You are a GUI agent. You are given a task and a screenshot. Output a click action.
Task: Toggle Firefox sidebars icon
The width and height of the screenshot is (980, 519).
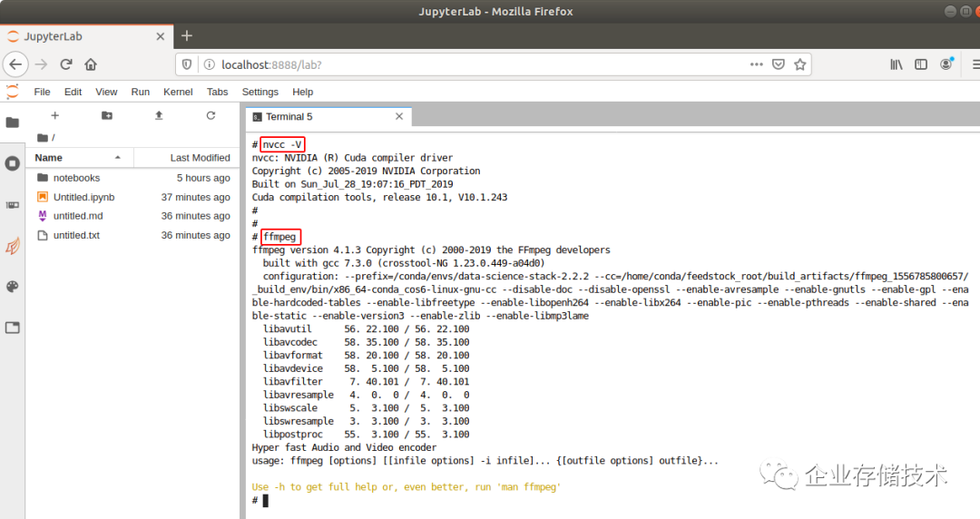point(921,64)
